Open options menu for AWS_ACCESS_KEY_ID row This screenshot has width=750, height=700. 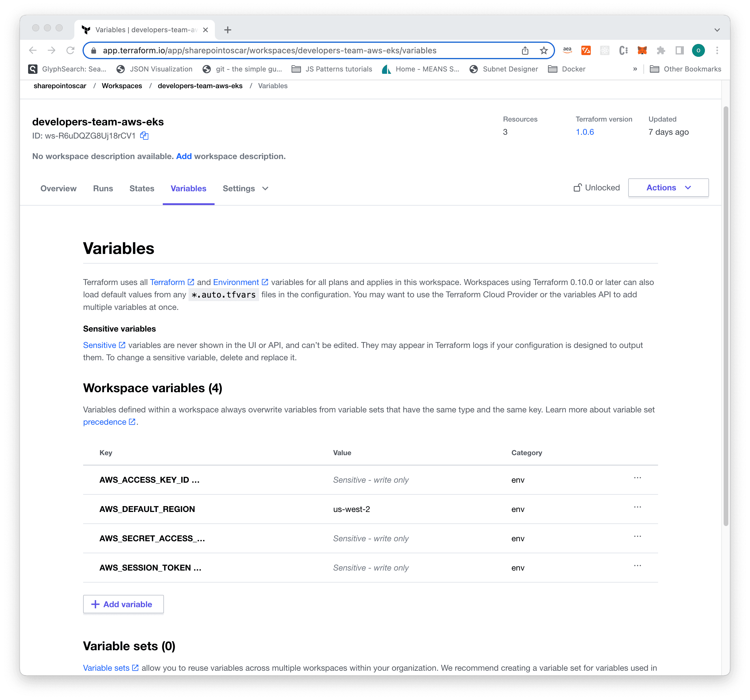(x=637, y=478)
